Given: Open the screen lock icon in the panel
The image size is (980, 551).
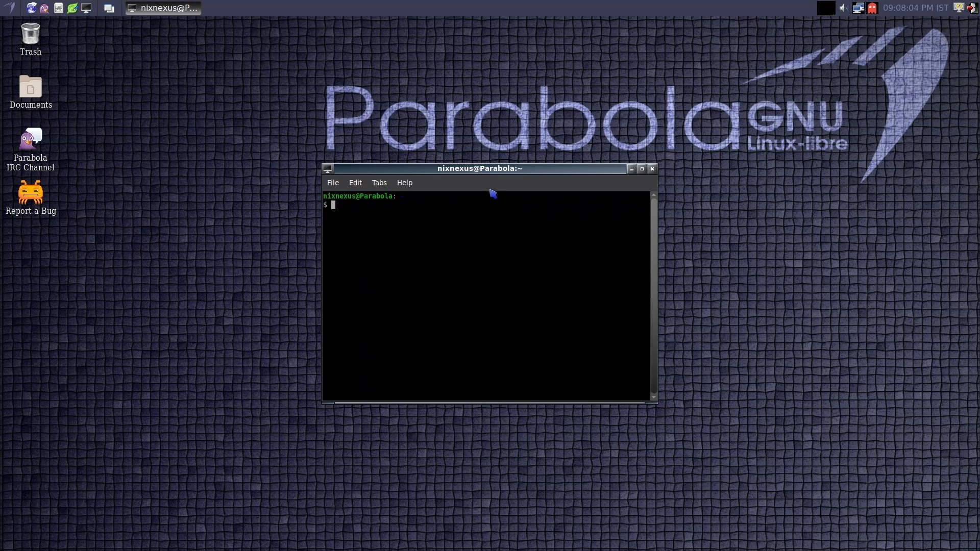Looking at the screenshot, I should pyautogui.click(x=959, y=8).
